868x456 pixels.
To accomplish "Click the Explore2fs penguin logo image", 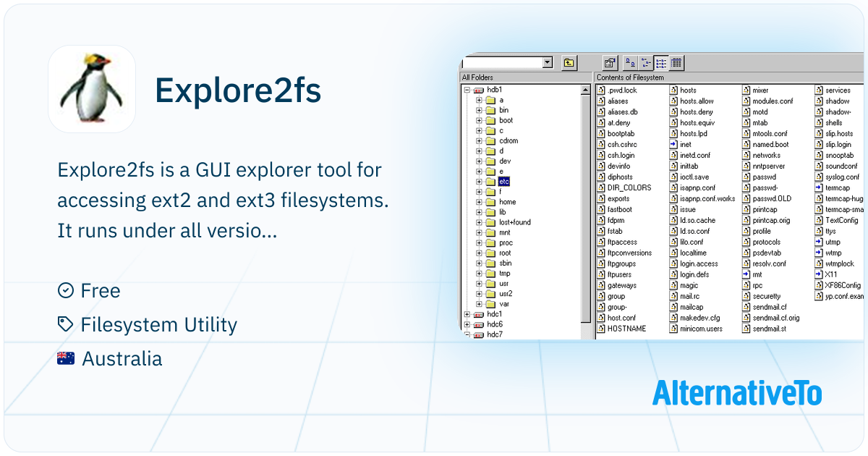I will pos(92,89).
